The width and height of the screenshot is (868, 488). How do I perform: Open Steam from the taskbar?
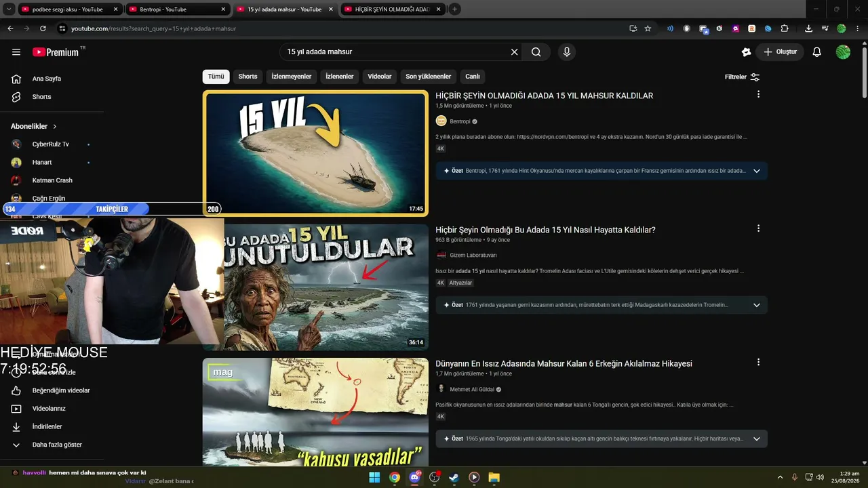[454, 477]
